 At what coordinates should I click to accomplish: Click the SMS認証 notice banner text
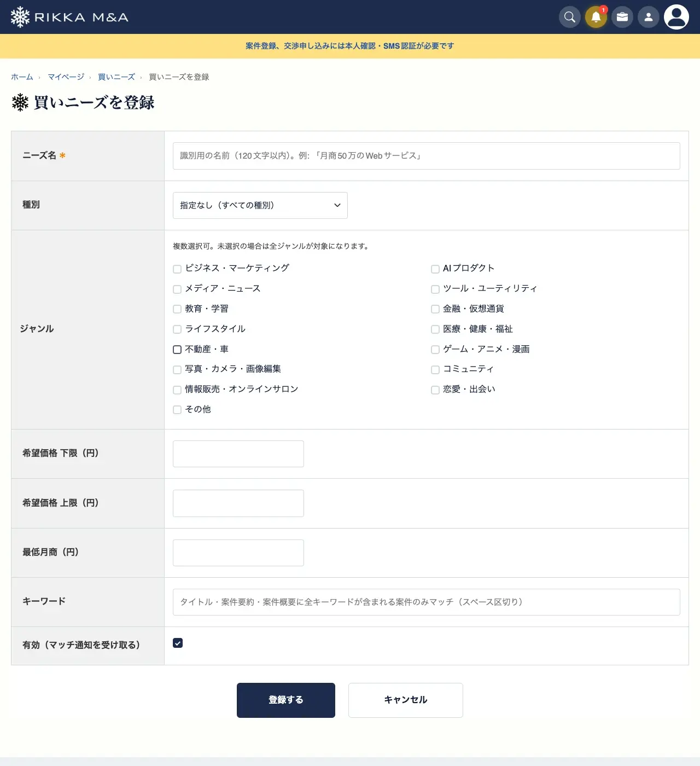tap(350, 46)
